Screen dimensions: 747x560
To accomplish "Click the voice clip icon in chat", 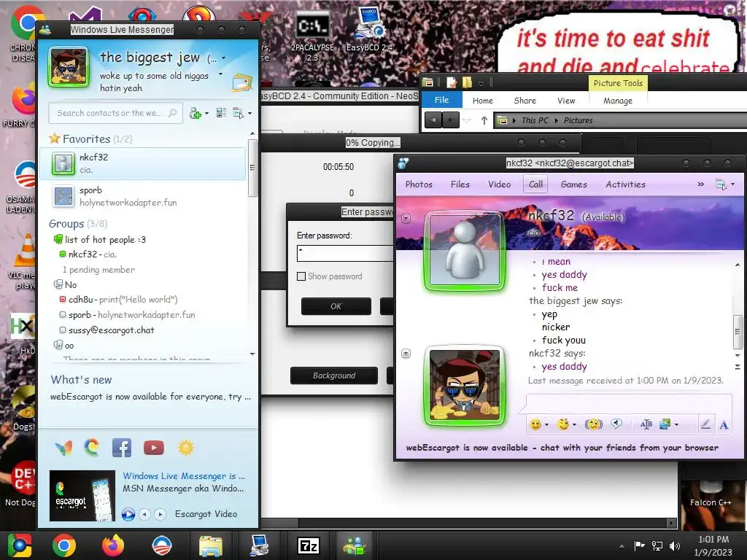I will [x=616, y=424].
